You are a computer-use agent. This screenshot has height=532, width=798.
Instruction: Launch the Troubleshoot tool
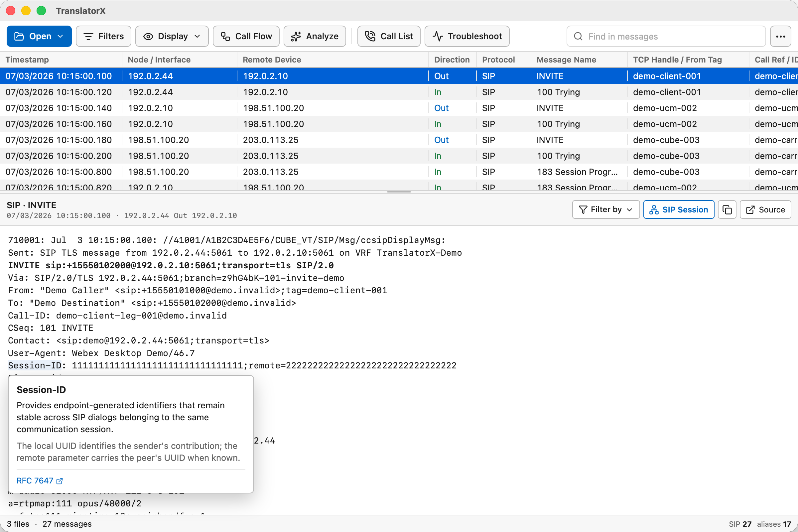467,36
